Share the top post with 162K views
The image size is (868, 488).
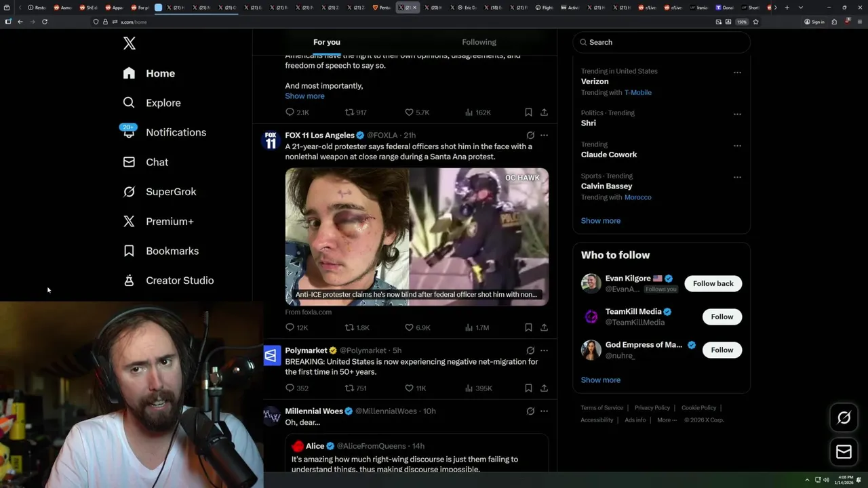pos(544,113)
